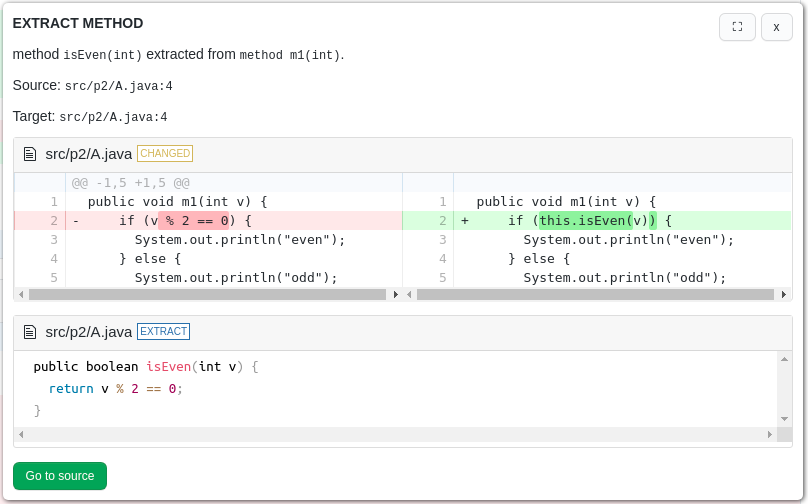Viewport: 808px width, 504px height.
Task: Click the EXTRACT badge
Action: pos(163,332)
